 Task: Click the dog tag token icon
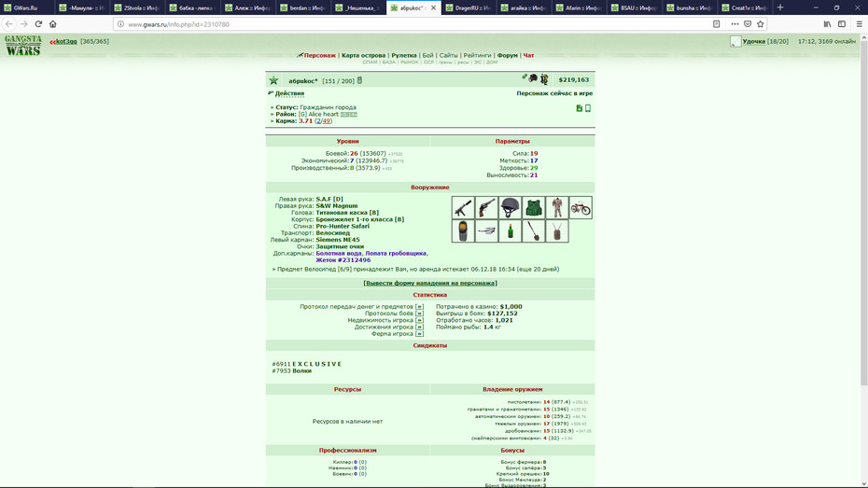click(x=557, y=231)
